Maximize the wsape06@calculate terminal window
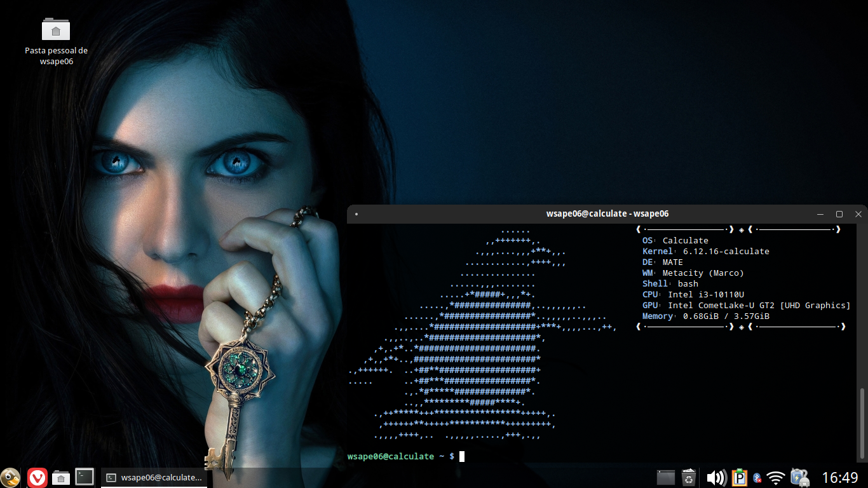Viewport: 868px width, 488px height. coord(839,214)
